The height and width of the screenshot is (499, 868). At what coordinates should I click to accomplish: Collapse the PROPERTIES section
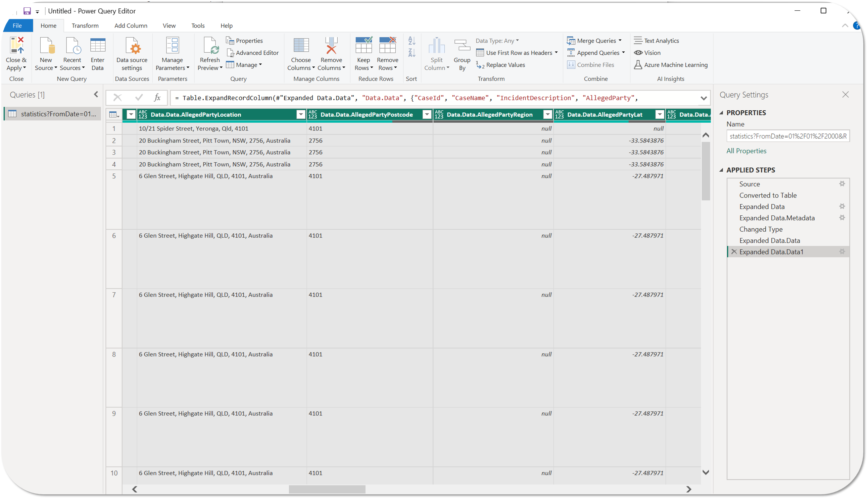point(721,113)
